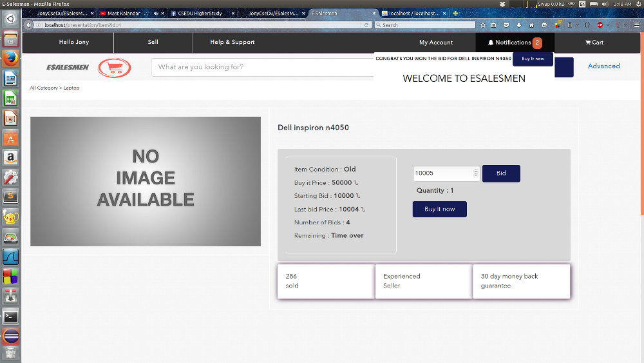The image size is (644, 363).
Task: Bookmark this page with the star icon
Action: tap(483, 25)
